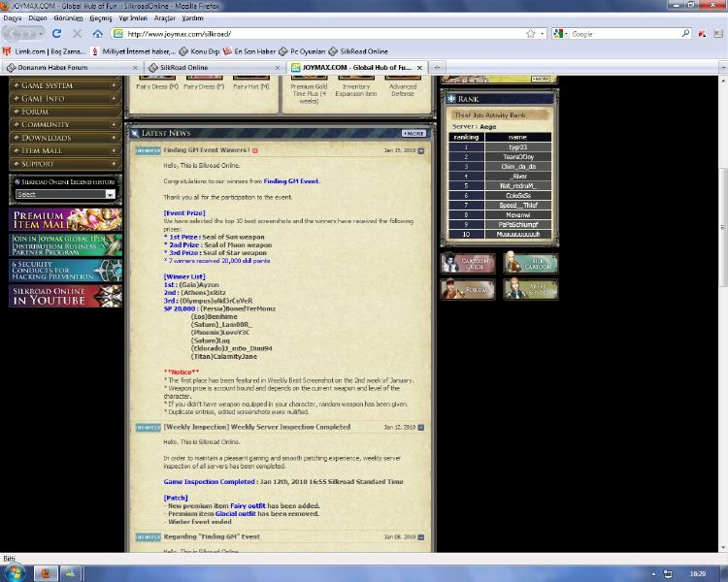Screen dimensions: 728x582
Task: Open the Pc Oyunları bookmark
Action: [x=302, y=51]
